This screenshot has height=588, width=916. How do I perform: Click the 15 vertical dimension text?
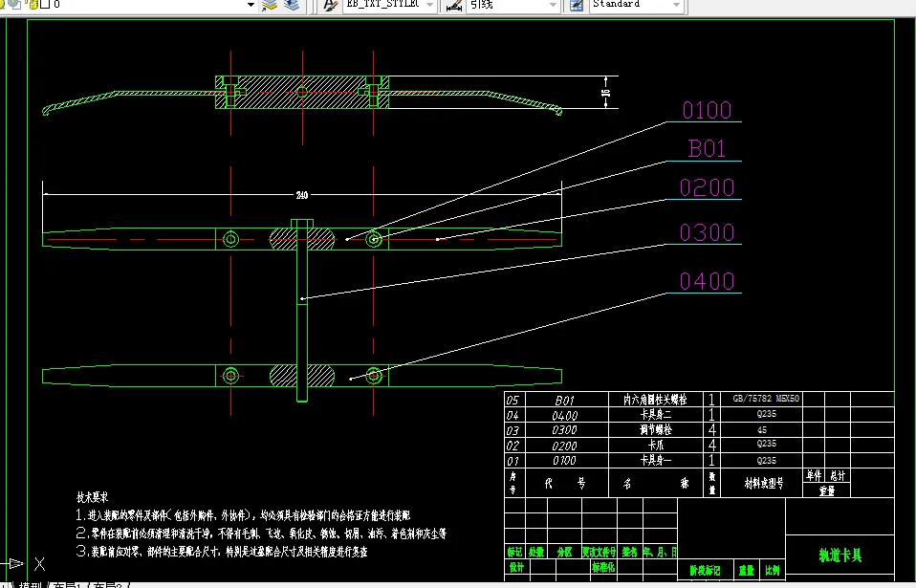[606, 92]
